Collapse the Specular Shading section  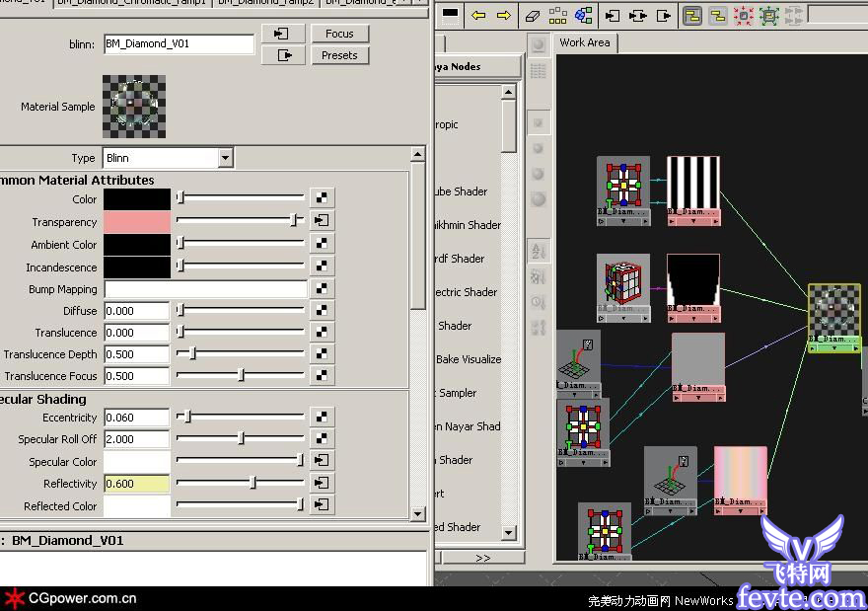[43, 399]
